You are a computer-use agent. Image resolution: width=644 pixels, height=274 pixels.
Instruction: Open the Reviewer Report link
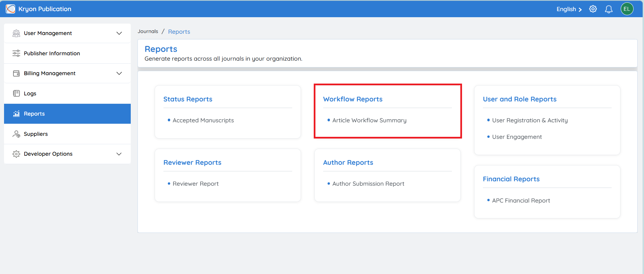click(195, 184)
